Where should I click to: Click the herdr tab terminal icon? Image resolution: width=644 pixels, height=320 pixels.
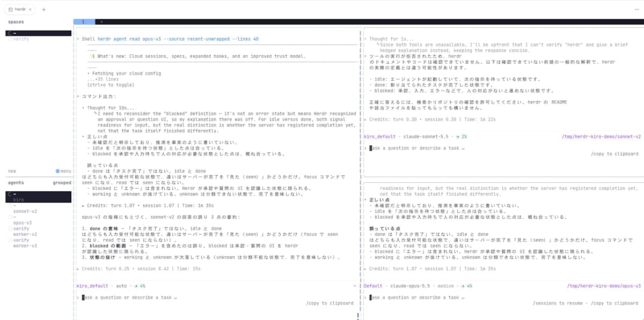click(11, 9)
